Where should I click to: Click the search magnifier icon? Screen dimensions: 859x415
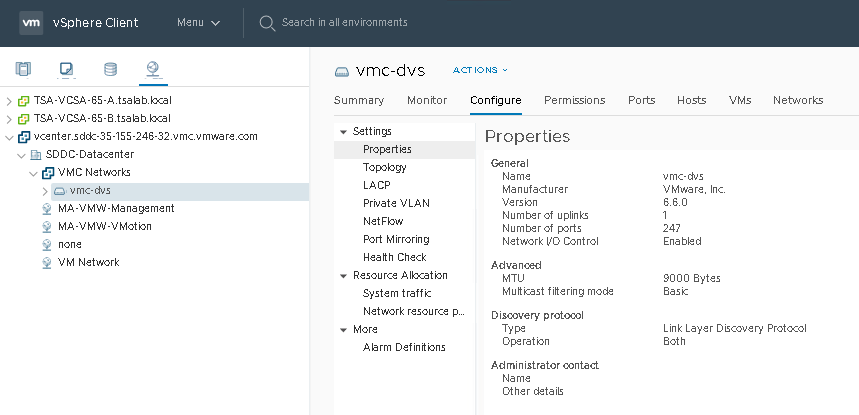pyautogui.click(x=267, y=22)
